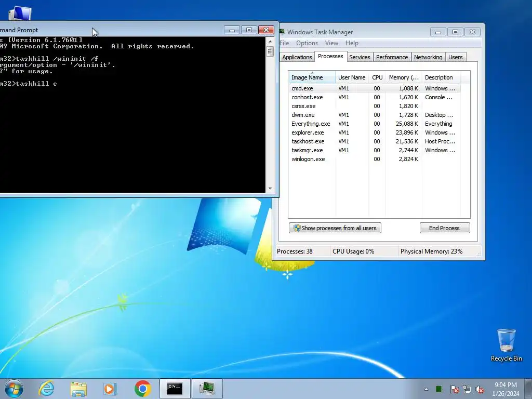Screen dimensions: 532x399
Task: Sort by Image Name column header
Action: click(x=312, y=77)
